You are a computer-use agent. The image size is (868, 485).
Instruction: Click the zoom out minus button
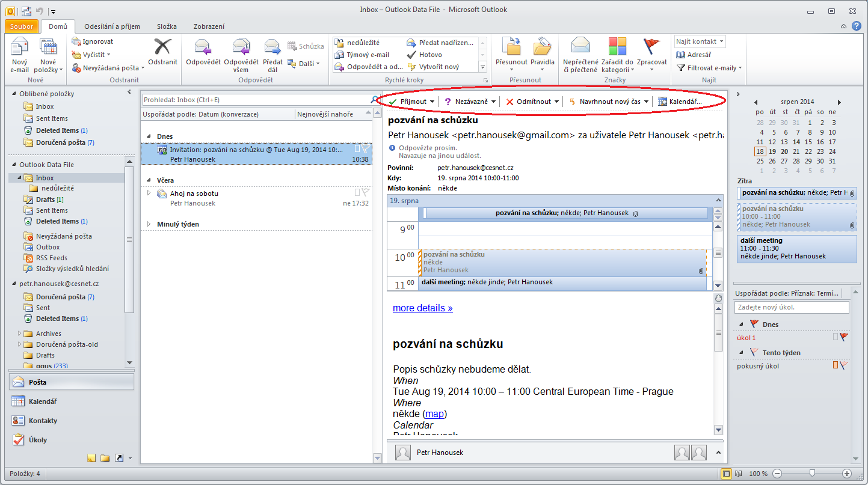click(x=777, y=474)
